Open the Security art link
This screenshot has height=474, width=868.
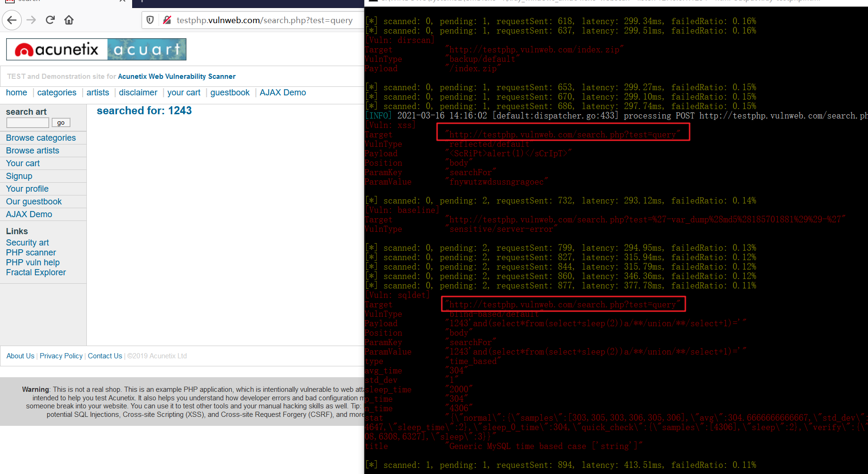click(x=27, y=243)
